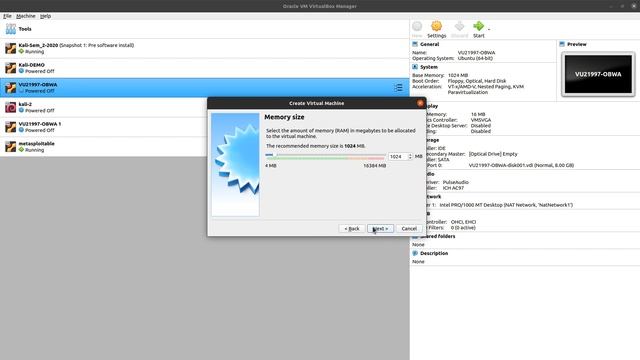The width and height of the screenshot is (640, 360).
Task: Click the Description section icon
Action: click(415, 253)
